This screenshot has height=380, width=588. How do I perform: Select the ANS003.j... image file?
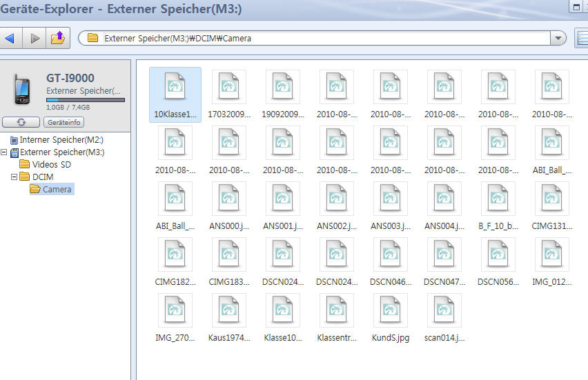coord(391,206)
